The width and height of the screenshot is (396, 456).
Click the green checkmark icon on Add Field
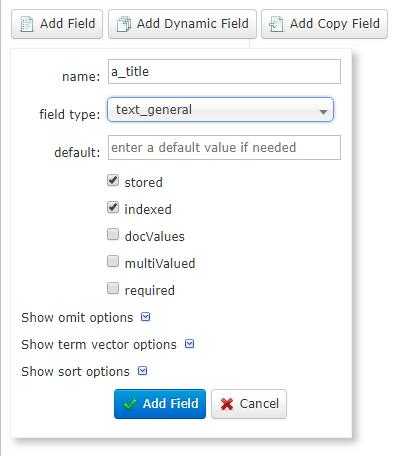[130, 404]
